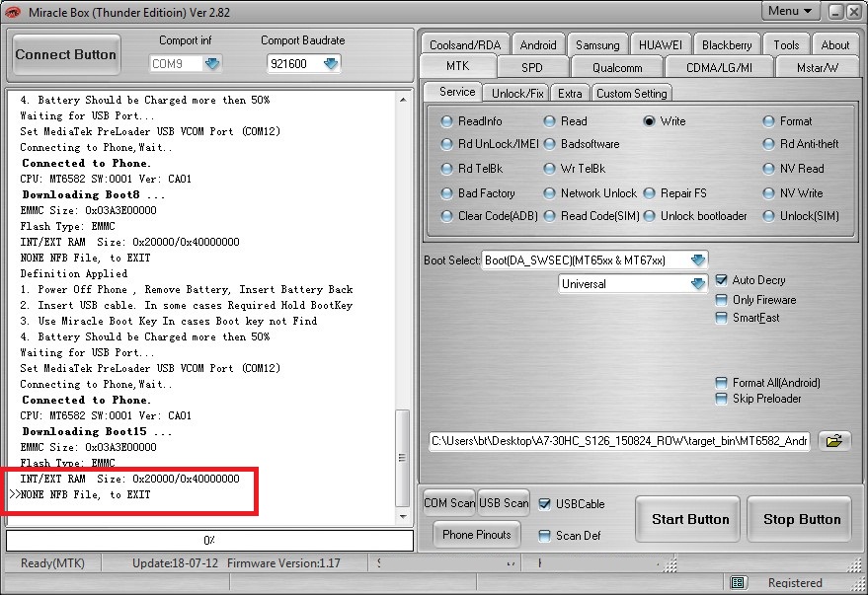Enable the Scan Def checkbox
Screen dimensions: 868x595
pos(545,535)
